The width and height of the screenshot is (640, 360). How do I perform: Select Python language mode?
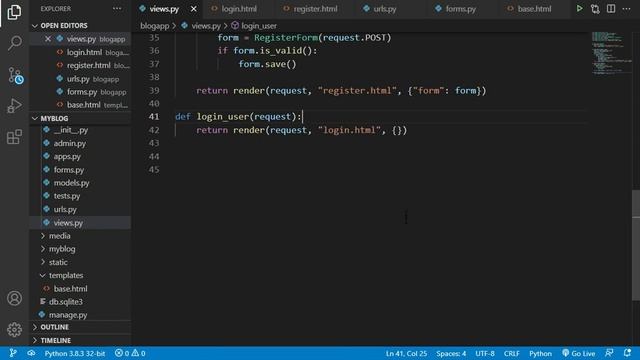click(x=540, y=353)
